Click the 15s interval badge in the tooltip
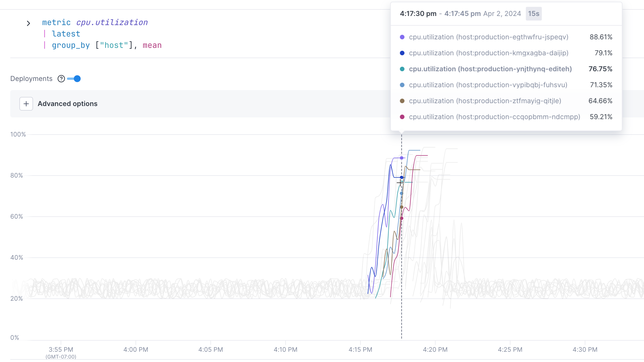The image size is (644, 362). 533,13
